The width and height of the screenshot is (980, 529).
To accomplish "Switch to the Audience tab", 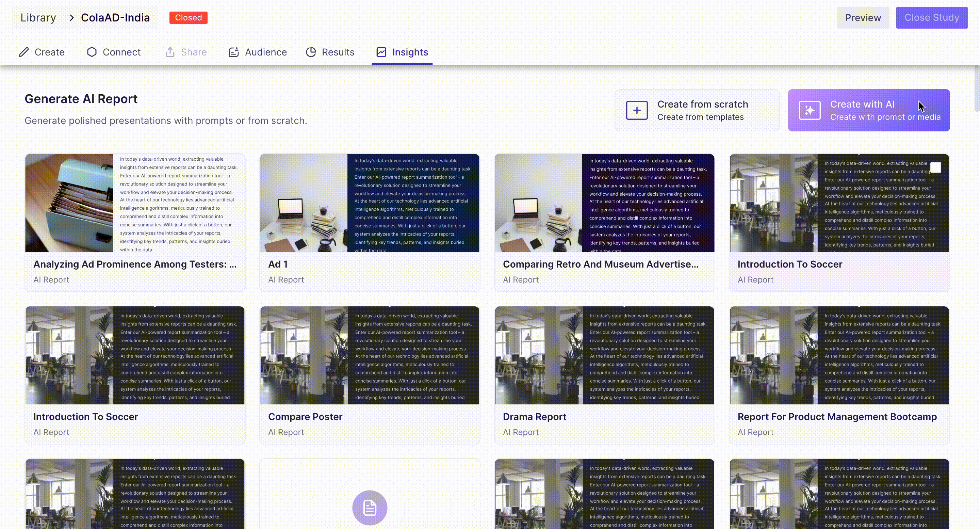I will coord(258,52).
